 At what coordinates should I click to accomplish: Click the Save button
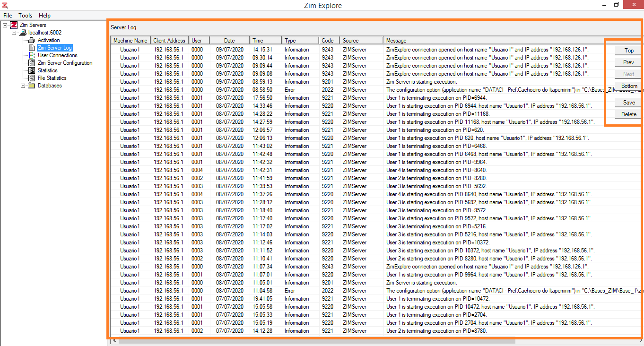(628, 103)
